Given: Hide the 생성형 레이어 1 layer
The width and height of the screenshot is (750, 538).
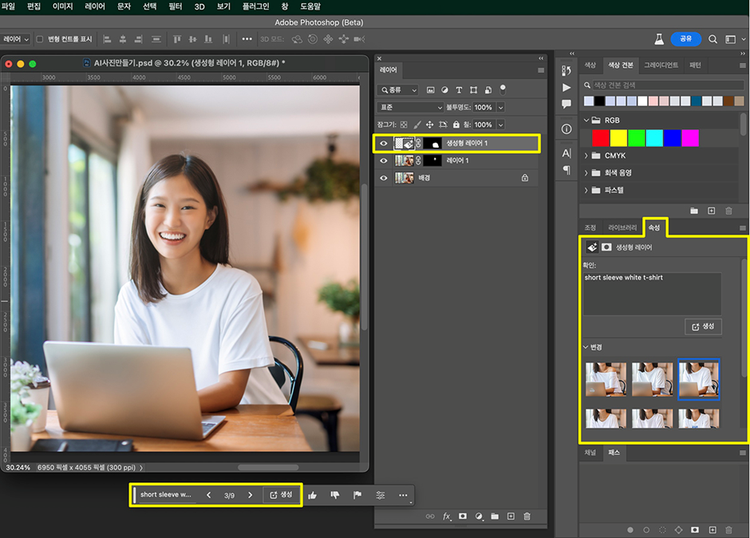Looking at the screenshot, I should pos(384,143).
